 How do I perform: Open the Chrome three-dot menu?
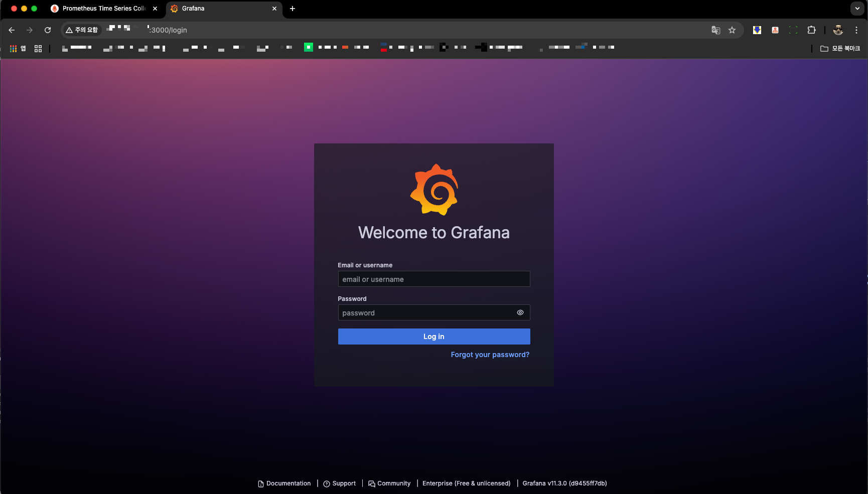(856, 30)
